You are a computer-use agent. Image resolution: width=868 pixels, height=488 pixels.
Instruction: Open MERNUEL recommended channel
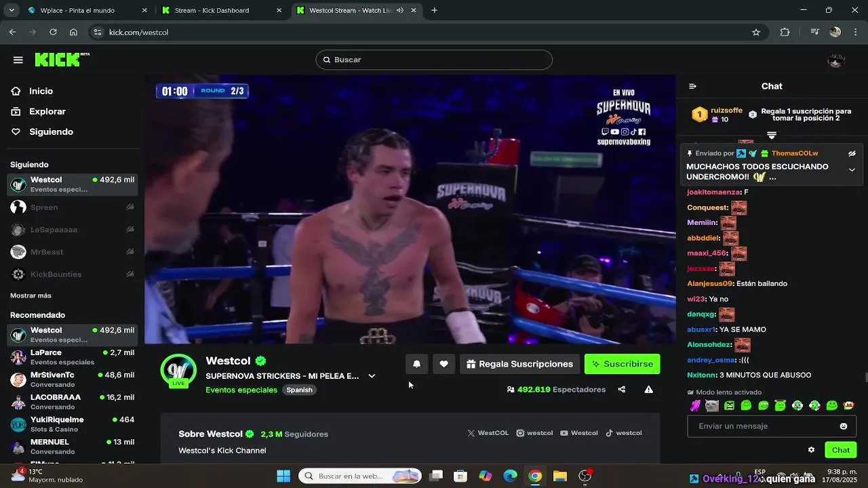click(x=73, y=447)
